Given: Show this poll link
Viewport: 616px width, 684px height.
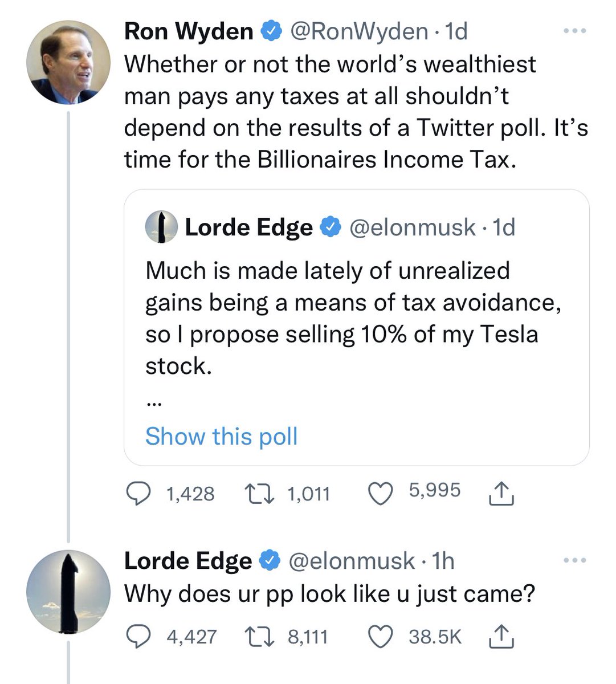Looking at the screenshot, I should point(221,437).
